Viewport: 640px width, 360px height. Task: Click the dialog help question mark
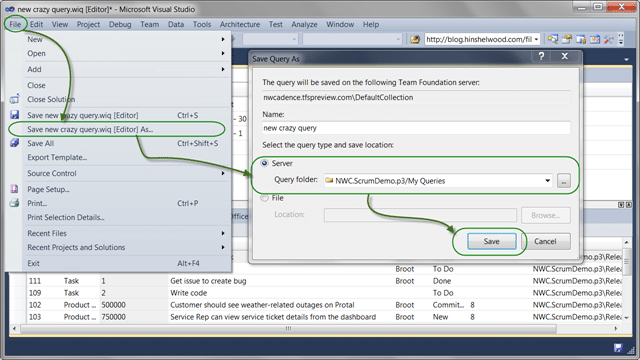(541, 56)
